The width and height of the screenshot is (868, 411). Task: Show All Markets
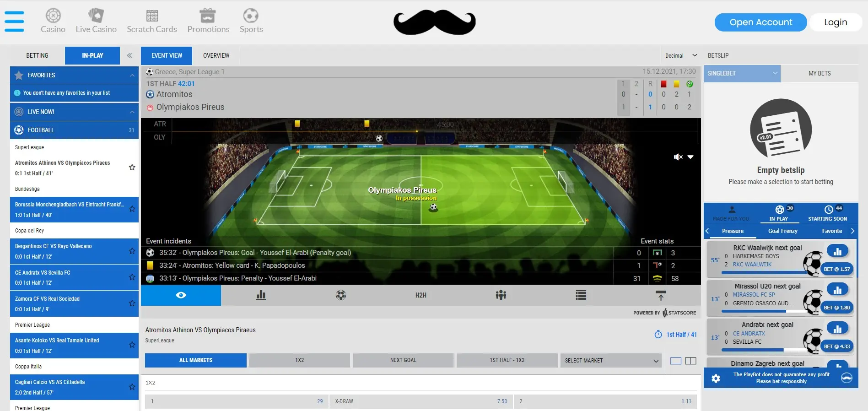point(196,360)
